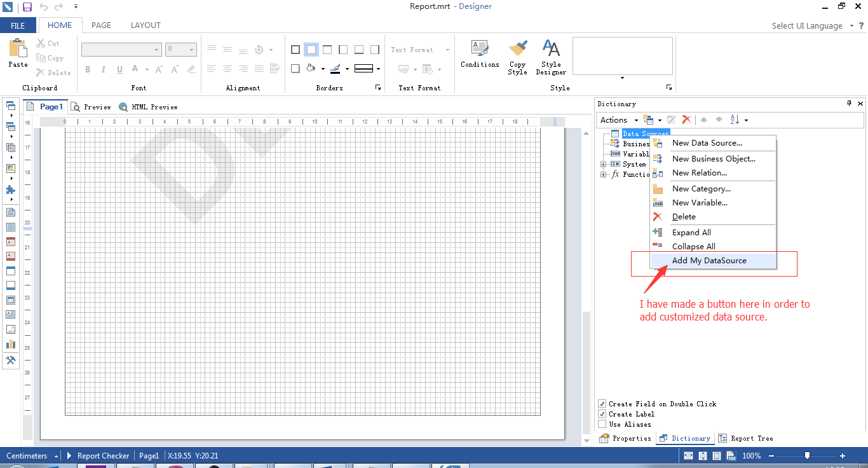The height and width of the screenshot is (468, 868).
Task: Click the zoom slider handle in status bar
Action: tap(807, 455)
